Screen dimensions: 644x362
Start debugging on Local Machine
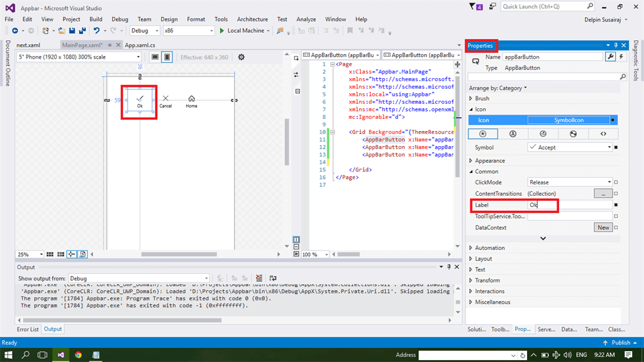[x=241, y=30]
